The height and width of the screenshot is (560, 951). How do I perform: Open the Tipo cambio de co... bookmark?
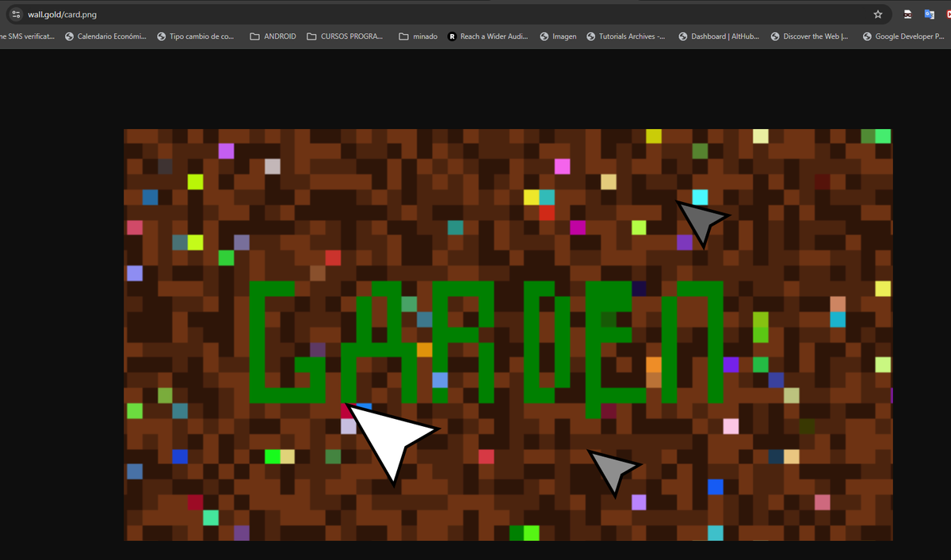click(196, 36)
